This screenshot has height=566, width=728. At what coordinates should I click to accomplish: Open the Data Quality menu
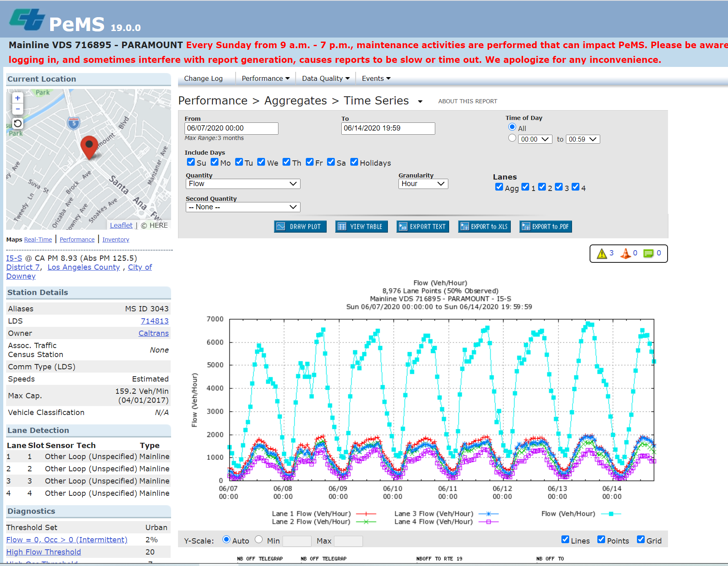pos(325,78)
